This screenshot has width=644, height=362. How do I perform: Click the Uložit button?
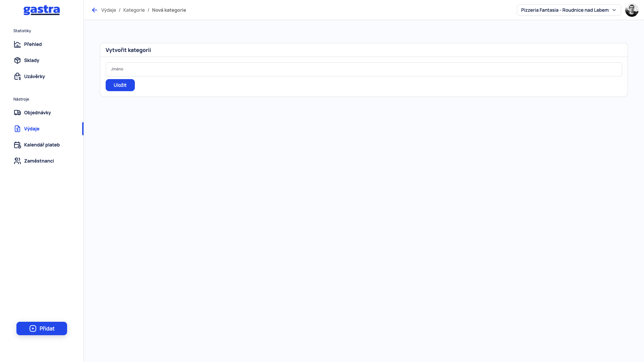(x=120, y=85)
